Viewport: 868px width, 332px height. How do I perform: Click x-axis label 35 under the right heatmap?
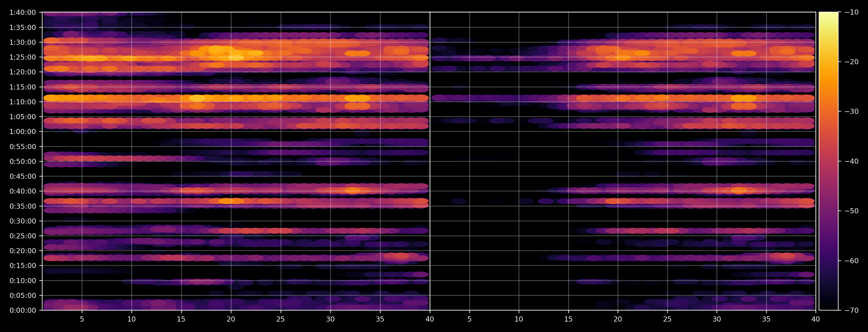(766, 319)
